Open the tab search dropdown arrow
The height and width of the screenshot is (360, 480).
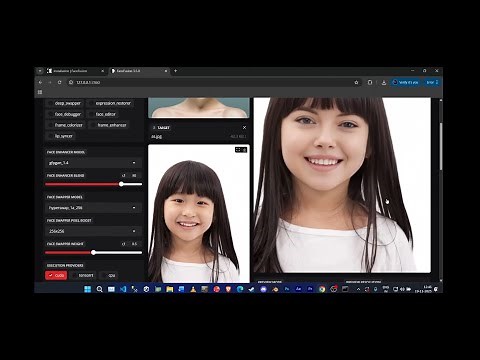point(40,71)
